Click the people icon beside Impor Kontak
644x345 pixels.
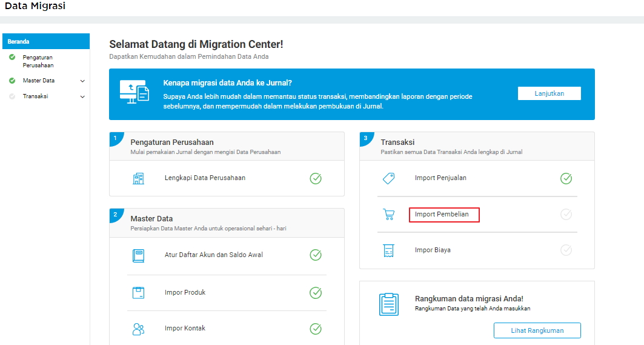pos(138,329)
